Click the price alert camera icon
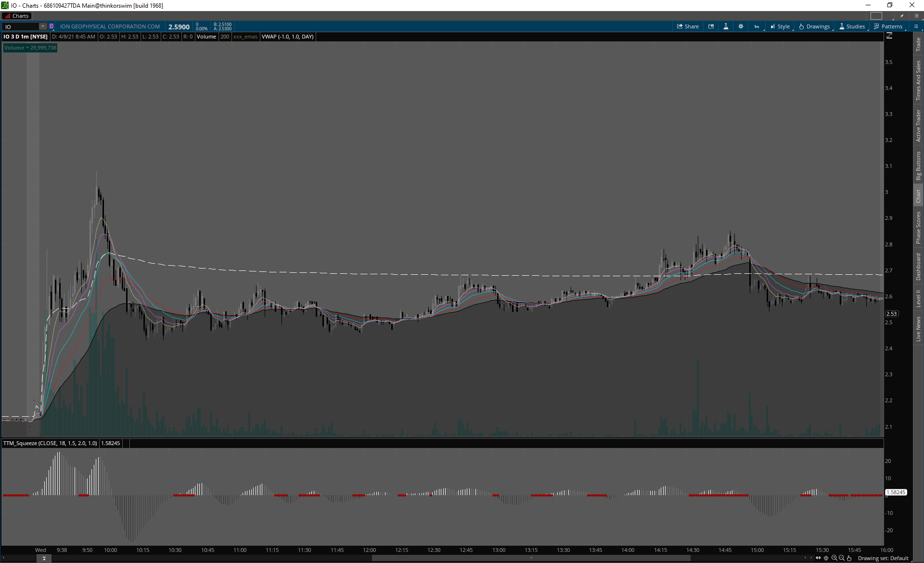Image resolution: width=924 pixels, height=563 pixels. [711, 26]
